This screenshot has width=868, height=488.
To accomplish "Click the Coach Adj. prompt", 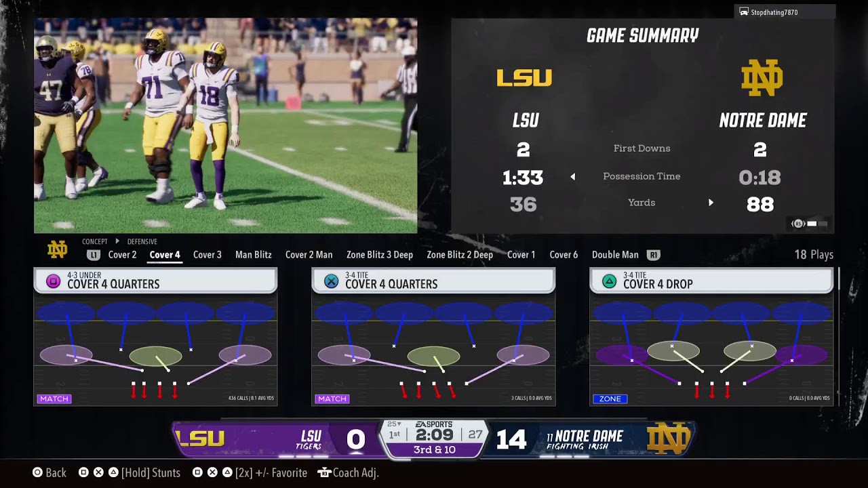I will click(x=348, y=472).
